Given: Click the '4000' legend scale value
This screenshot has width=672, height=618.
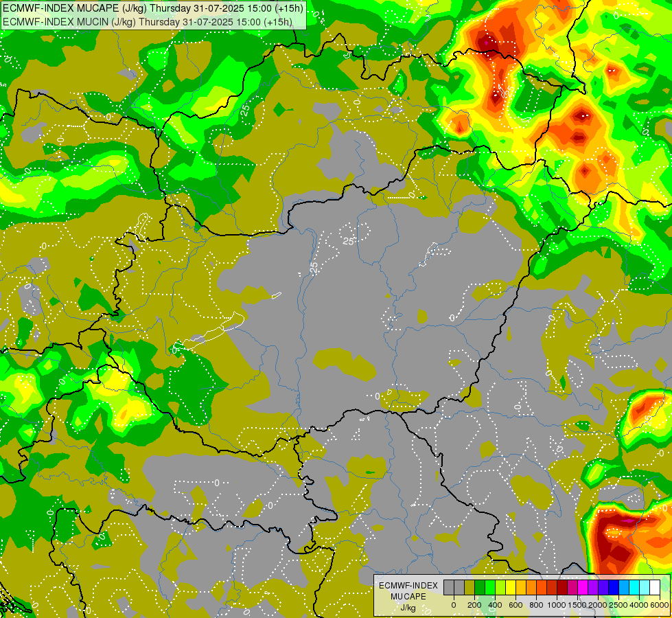Looking at the screenshot, I should (x=639, y=605).
